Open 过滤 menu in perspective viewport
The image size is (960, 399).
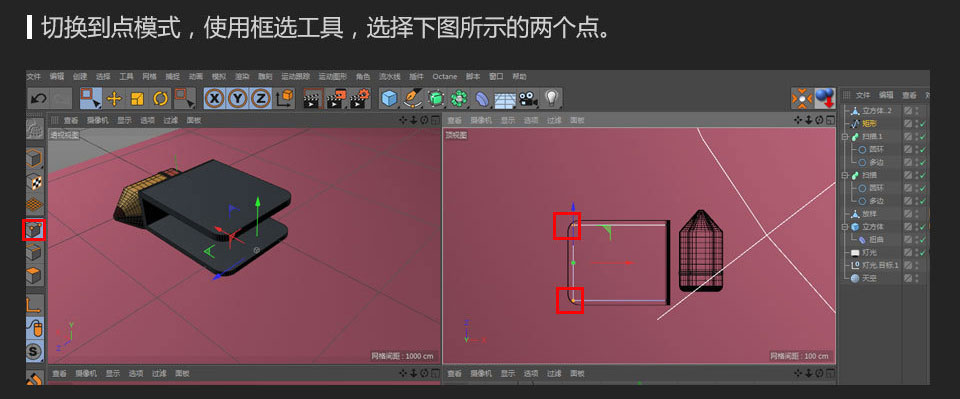[x=170, y=121]
